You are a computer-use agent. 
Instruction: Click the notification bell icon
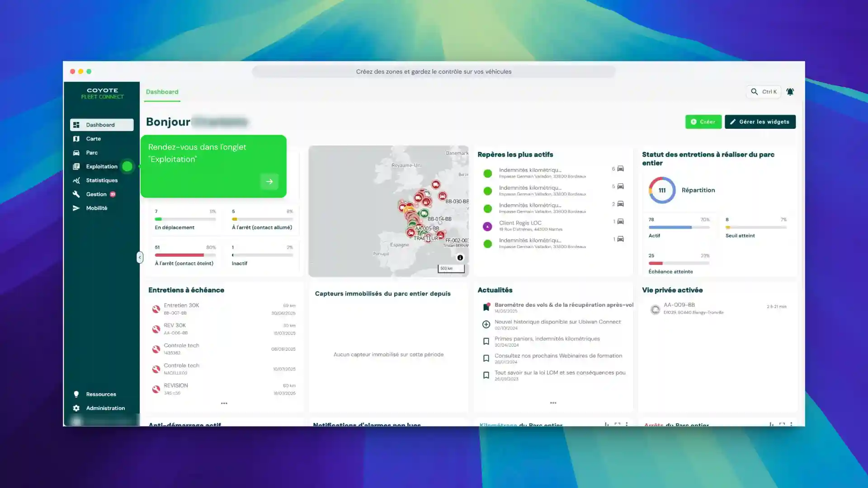click(x=790, y=92)
